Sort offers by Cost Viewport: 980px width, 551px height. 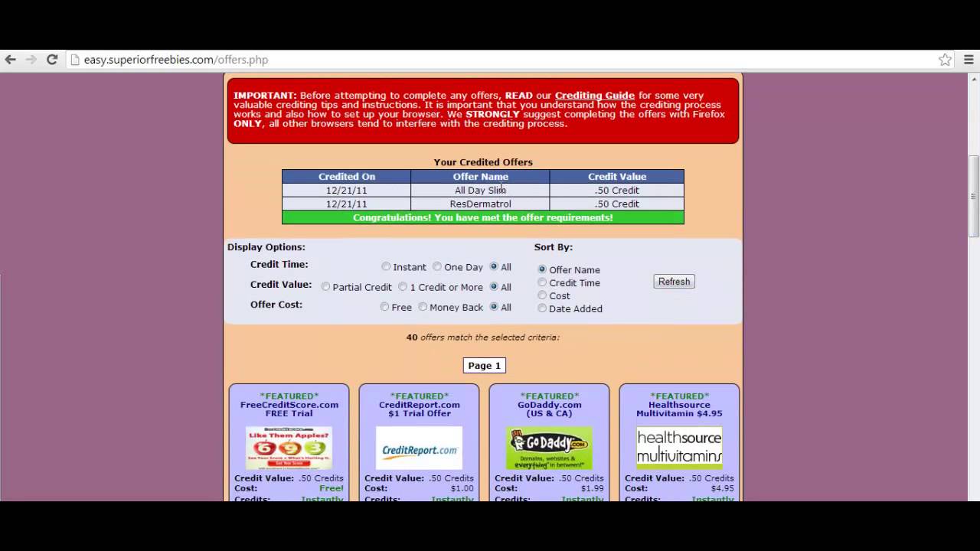pos(542,295)
